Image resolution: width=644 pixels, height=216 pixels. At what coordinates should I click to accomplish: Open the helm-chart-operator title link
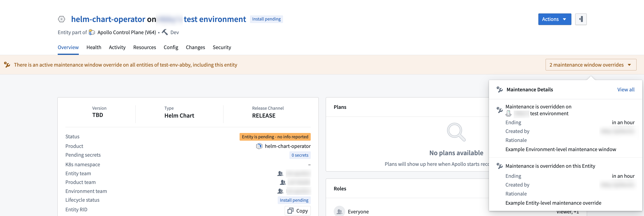pyautogui.click(x=108, y=19)
